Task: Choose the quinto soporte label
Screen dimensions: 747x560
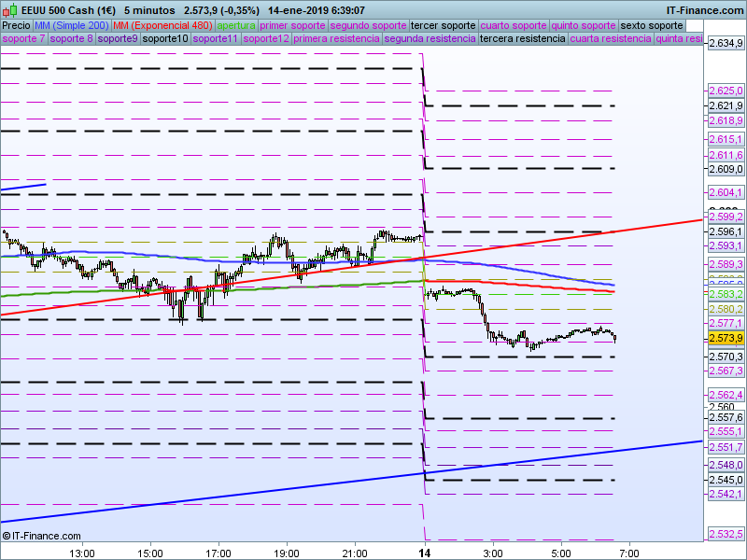Action: pos(584,26)
